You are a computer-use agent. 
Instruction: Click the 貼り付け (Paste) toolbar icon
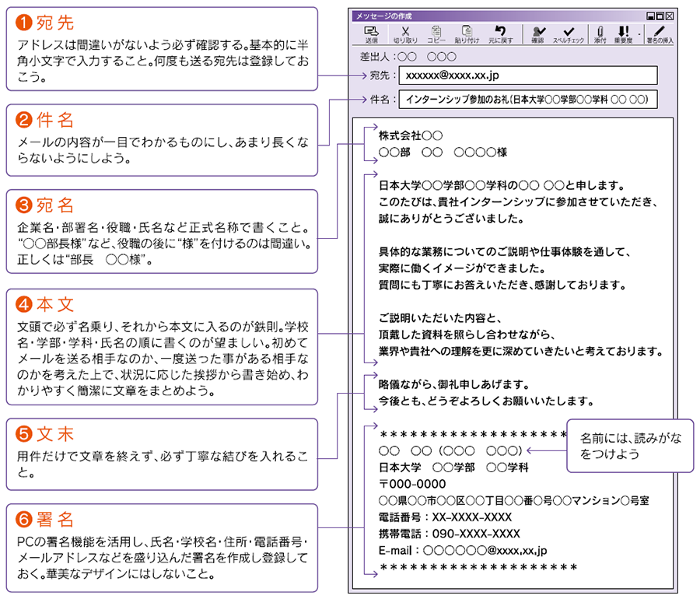(467, 34)
